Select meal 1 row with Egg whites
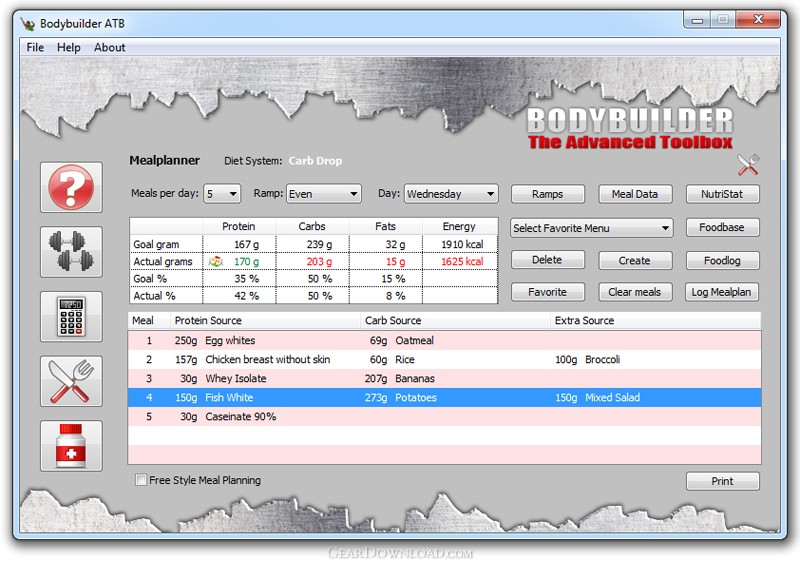 pyautogui.click(x=444, y=340)
